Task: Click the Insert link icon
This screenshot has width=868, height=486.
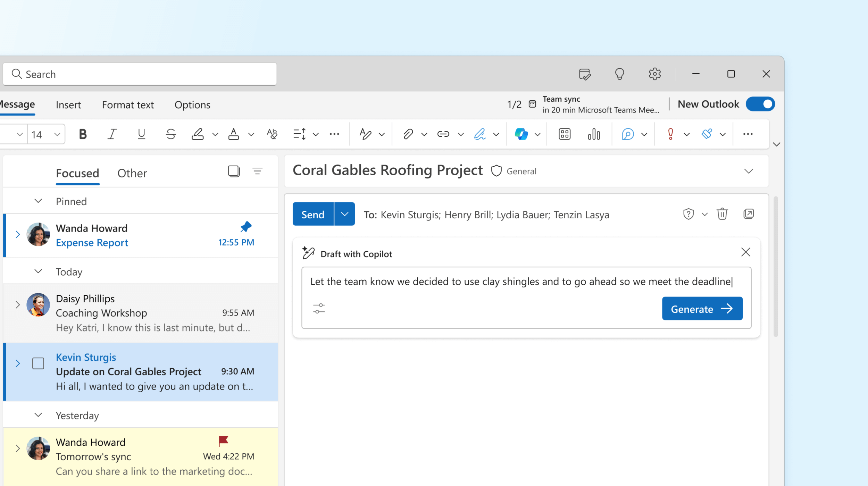Action: coord(443,134)
